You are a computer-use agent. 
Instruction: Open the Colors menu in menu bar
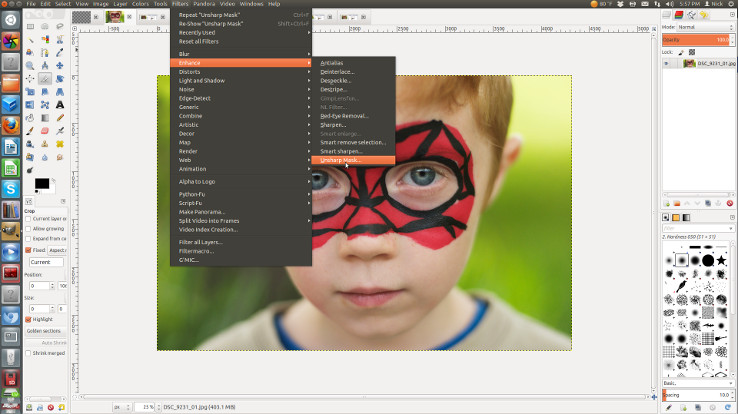140,4
